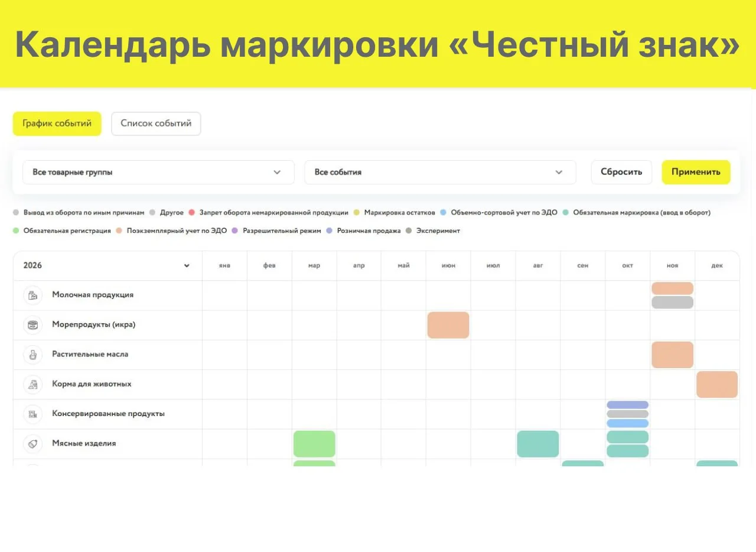
Task: Click the orange November event for Молочная продукция
Action: tap(672, 288)
